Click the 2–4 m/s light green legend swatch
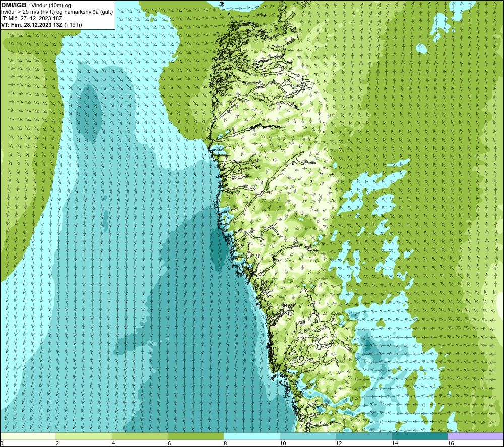 click(84, 436)
